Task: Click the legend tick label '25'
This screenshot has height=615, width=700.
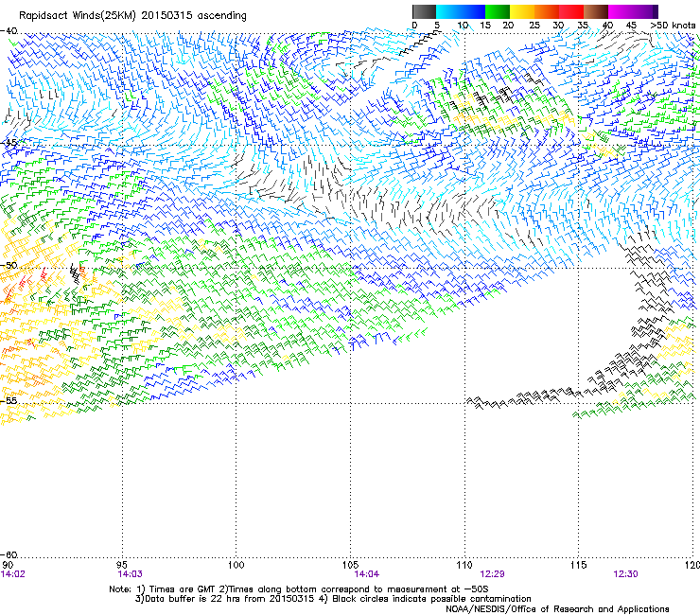Action: (x=534, y=26)
